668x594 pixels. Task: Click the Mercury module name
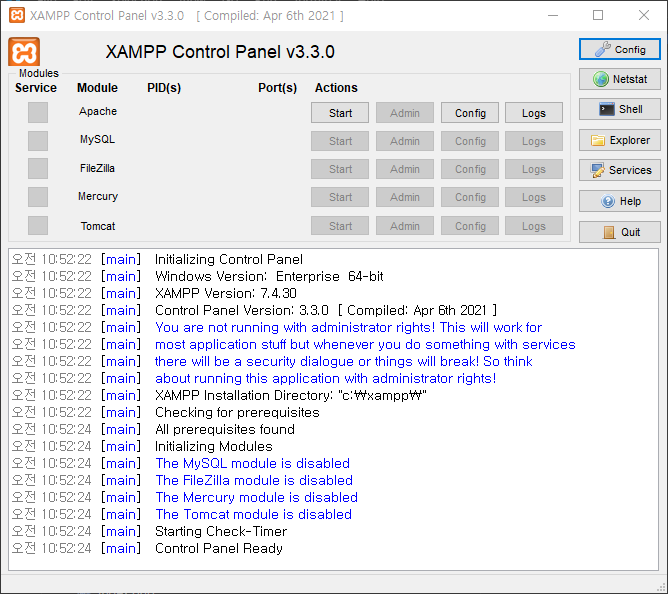98,196
